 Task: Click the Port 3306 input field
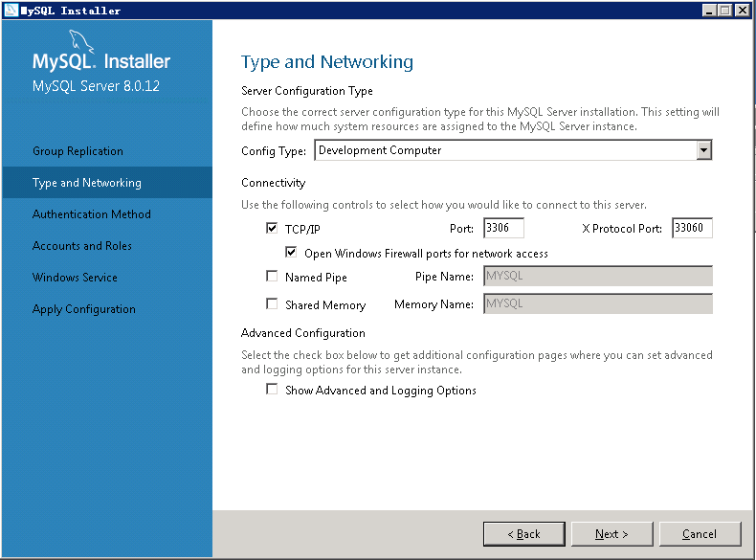(503, 228)
